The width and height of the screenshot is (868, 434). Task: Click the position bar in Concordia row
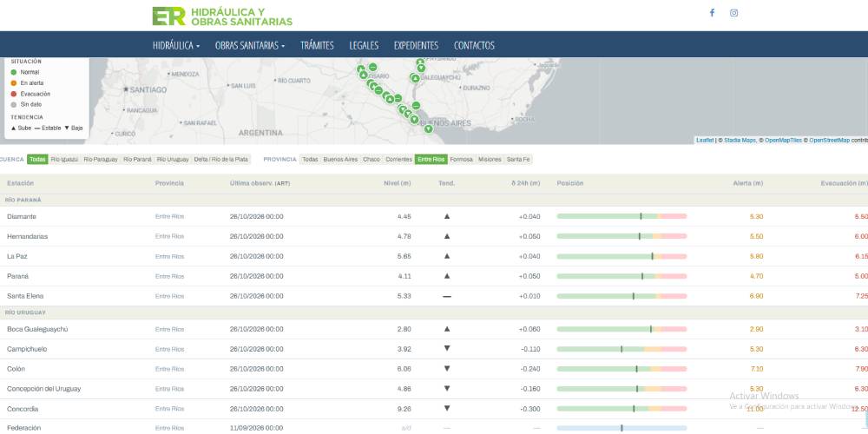pyautogui.click(x=621, y=409)
